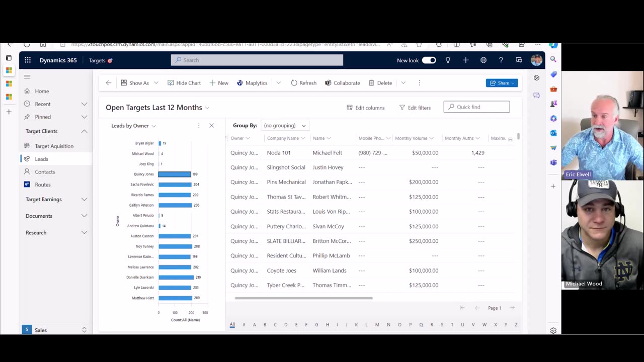Expand the Research group

click(x=84, y=233)
